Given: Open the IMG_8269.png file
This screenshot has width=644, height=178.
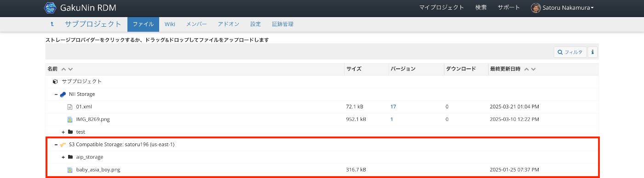Looking at the screenshot, I should click(x=93, y=119).
